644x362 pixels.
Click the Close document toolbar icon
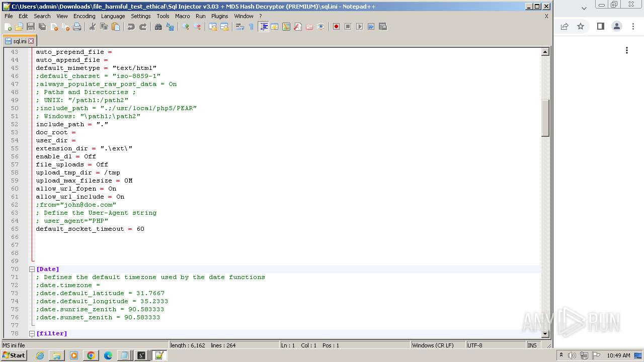click(54, 27)
